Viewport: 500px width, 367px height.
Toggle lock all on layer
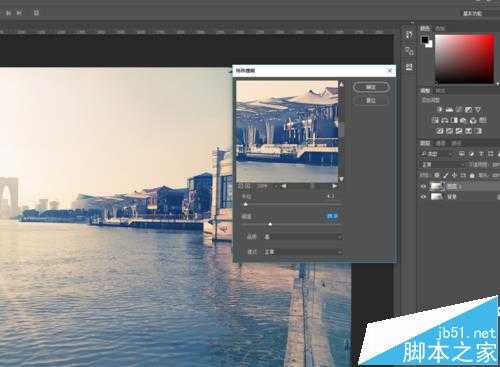(x=472, y=175)
